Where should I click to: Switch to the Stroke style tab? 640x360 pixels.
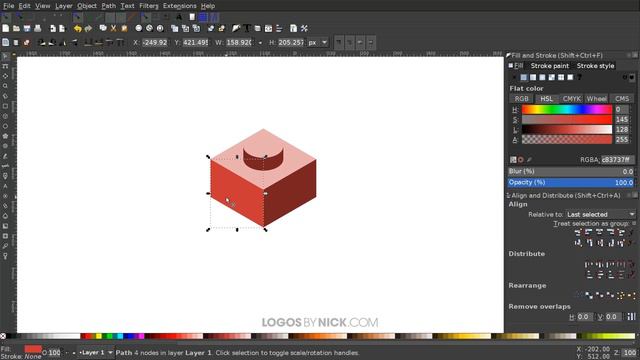(x=595, y=66)
